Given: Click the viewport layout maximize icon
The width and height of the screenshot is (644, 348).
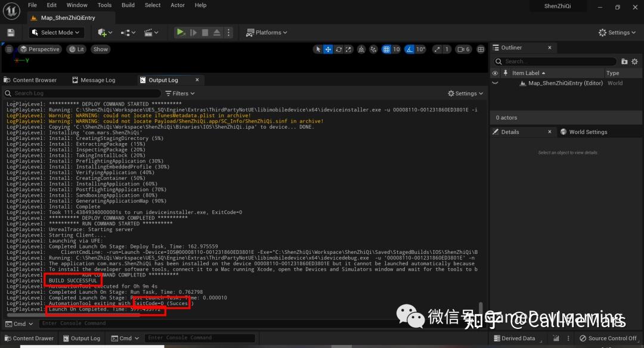Looking at the screenshot, I should [x=481, y=49].
